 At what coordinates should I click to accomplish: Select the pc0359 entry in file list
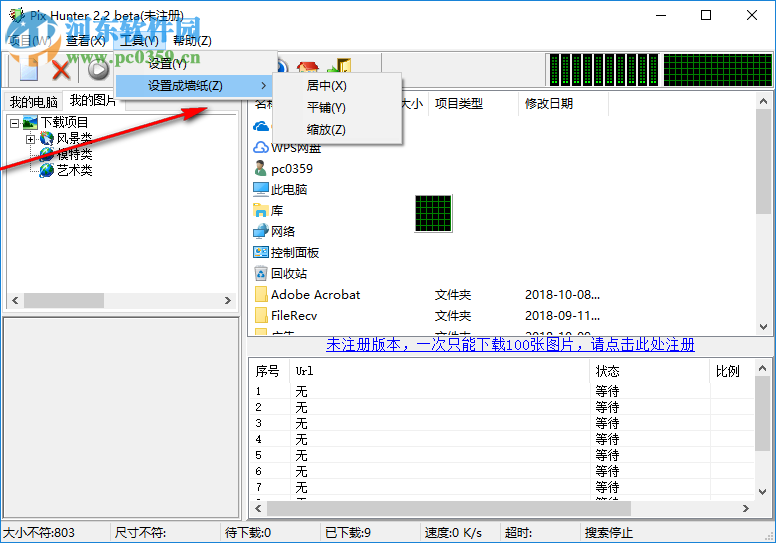coord(292,168)
